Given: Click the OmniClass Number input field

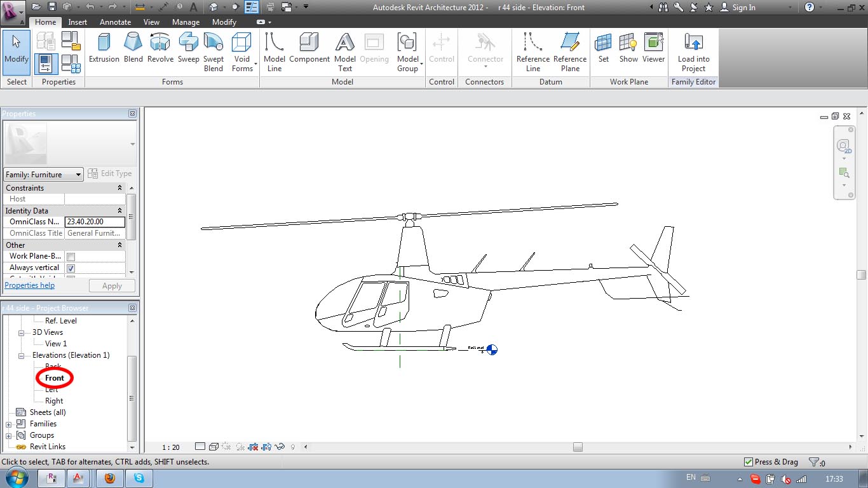Looking at the screenshot, I should pos(95,222).
